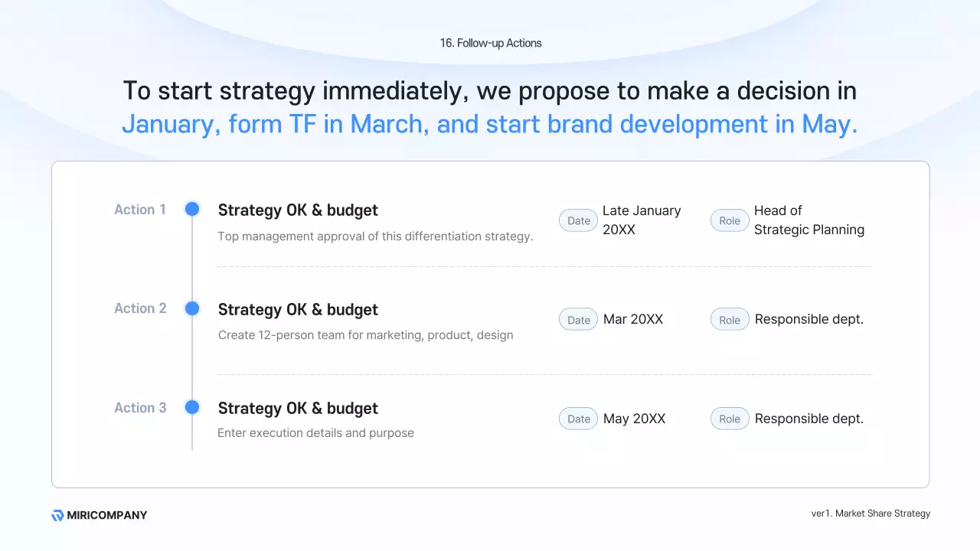The width and height of the screenshot is (980, 551).
Task: Click the Role badge in the Action 2 row
Action: pos(730,320)
